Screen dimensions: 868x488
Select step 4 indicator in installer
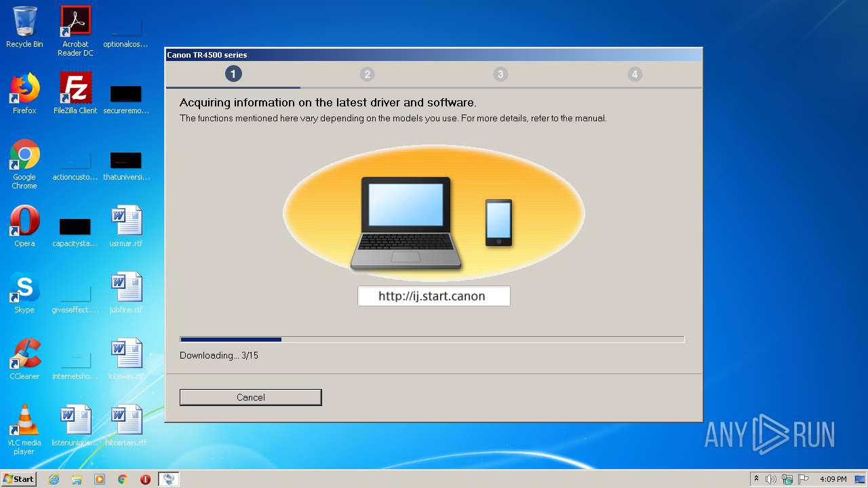[635, 75]
